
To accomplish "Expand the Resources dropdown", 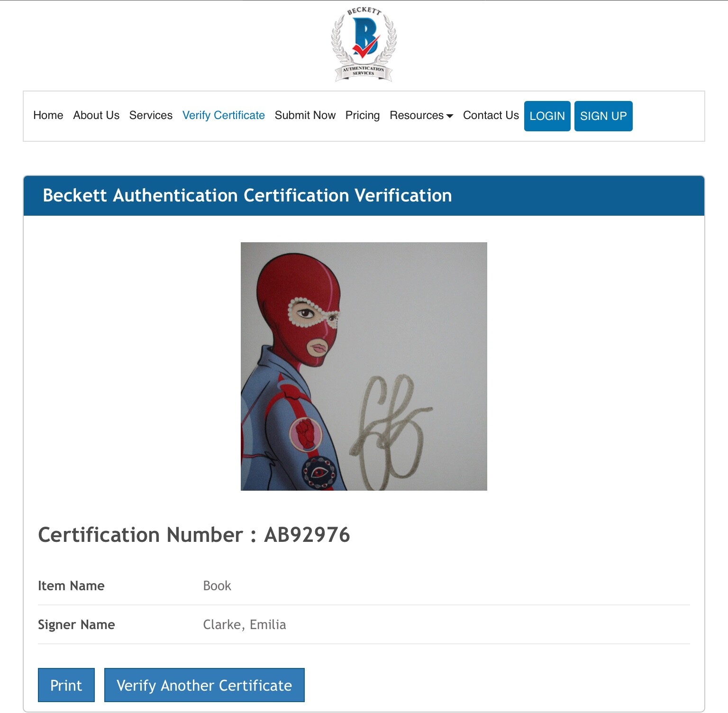I will [x=421, y=115].
